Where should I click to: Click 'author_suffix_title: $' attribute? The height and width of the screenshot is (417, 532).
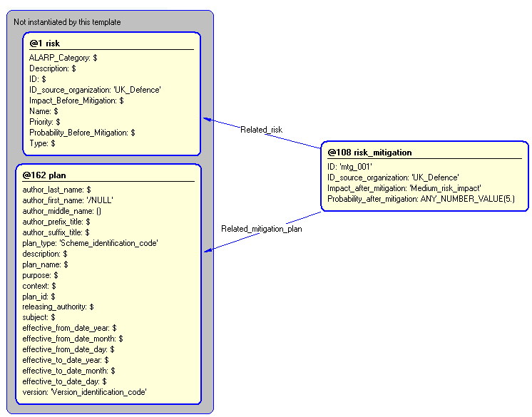[56, 232]
